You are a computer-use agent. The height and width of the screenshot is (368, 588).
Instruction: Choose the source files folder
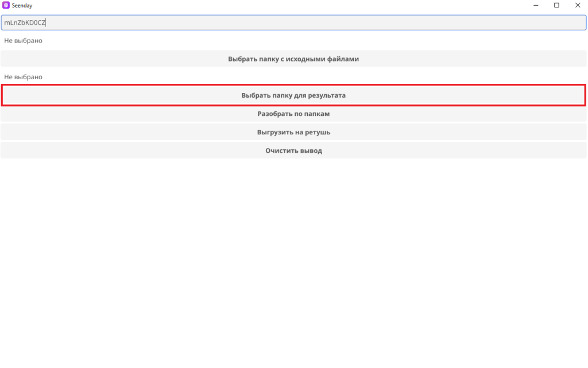pos(293,59)
